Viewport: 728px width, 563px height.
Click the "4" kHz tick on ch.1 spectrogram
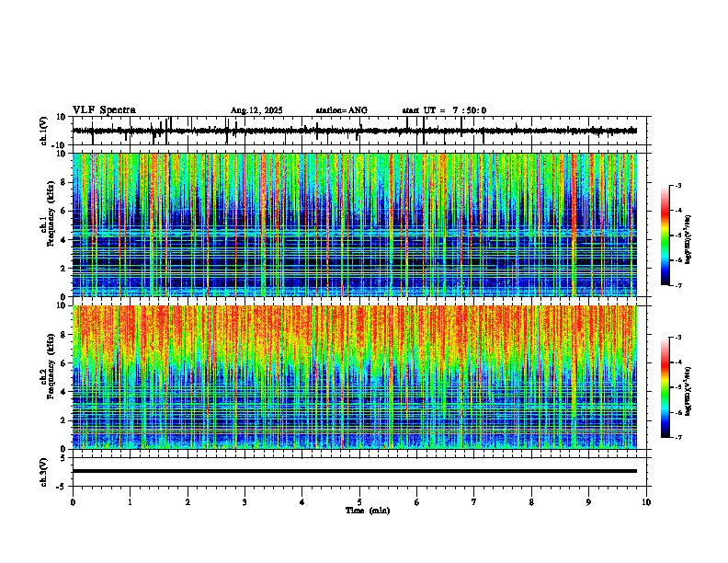[64, 240]
